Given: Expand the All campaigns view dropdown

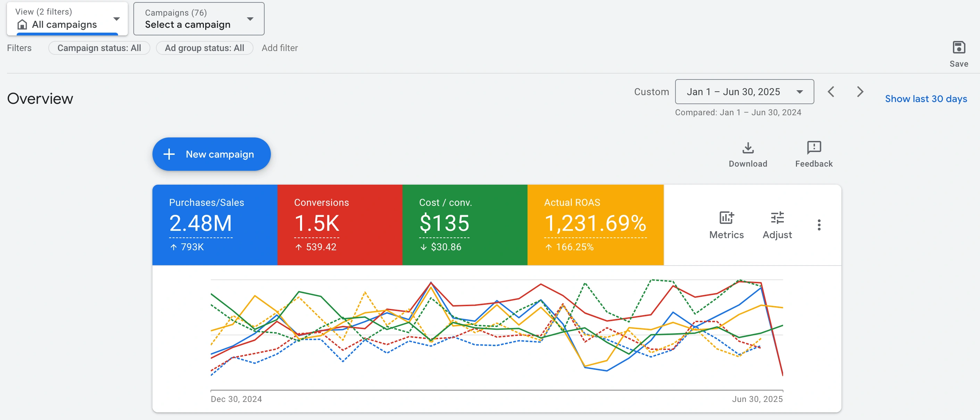Looking at the screenshot, I should click(x=67, y=19).
